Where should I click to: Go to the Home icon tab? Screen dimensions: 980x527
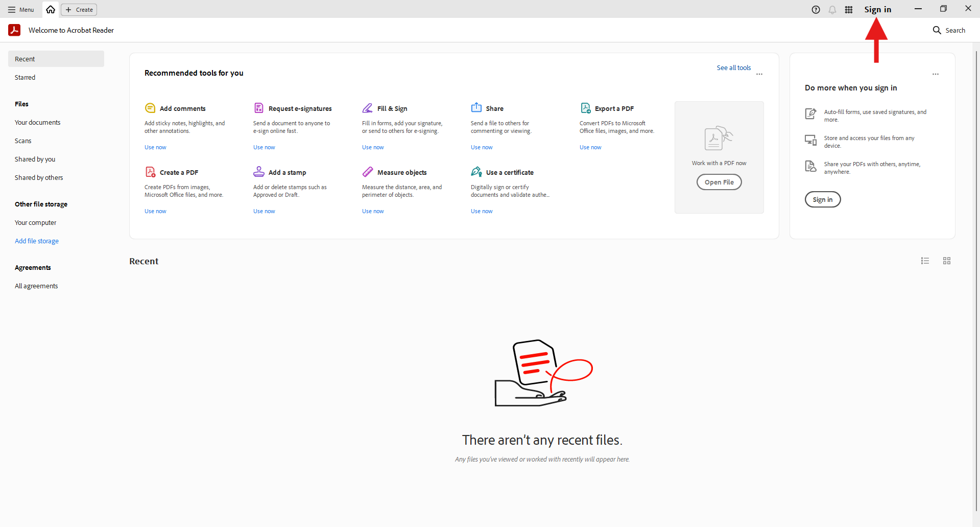point(51,10)
